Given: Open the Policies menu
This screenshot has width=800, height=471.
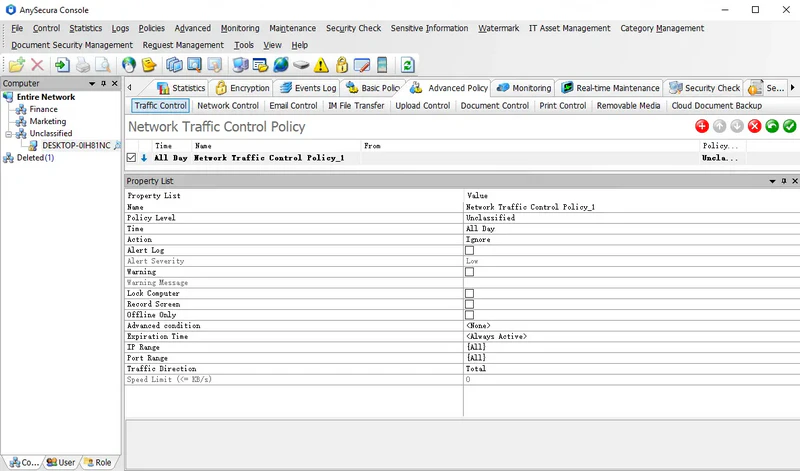Looking at the screenshot, I should point(152,28).
